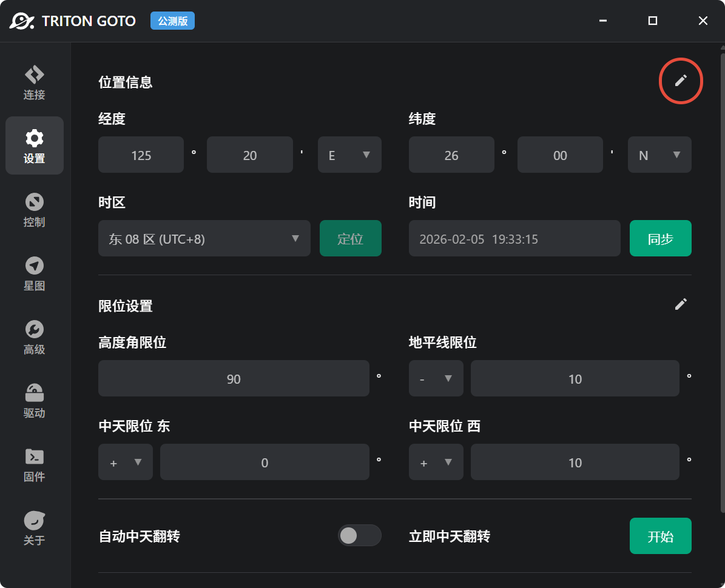Select the 控制 (Control) sidebar icon
This screenshot has height=588, width=725.
(34, 209)
